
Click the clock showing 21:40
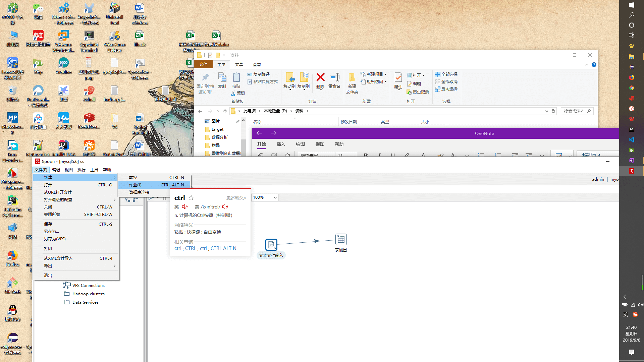pyautogui.click(x=631, y=327)
